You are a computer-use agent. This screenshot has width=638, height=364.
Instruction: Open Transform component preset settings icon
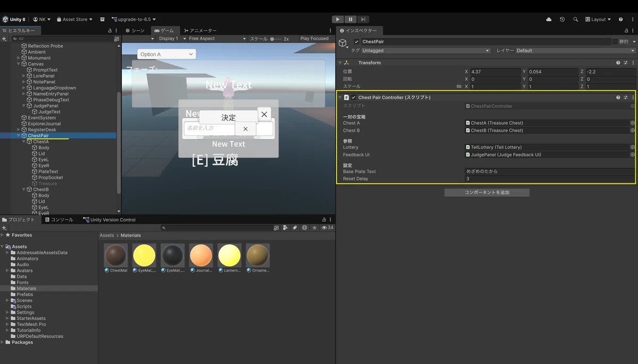(625, 63)
